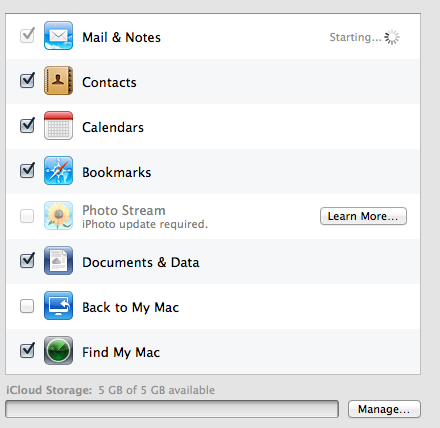Select the Find My Mac label
Image resolution: width=440 pixels, height=428 pixels.
pos(121,352)
